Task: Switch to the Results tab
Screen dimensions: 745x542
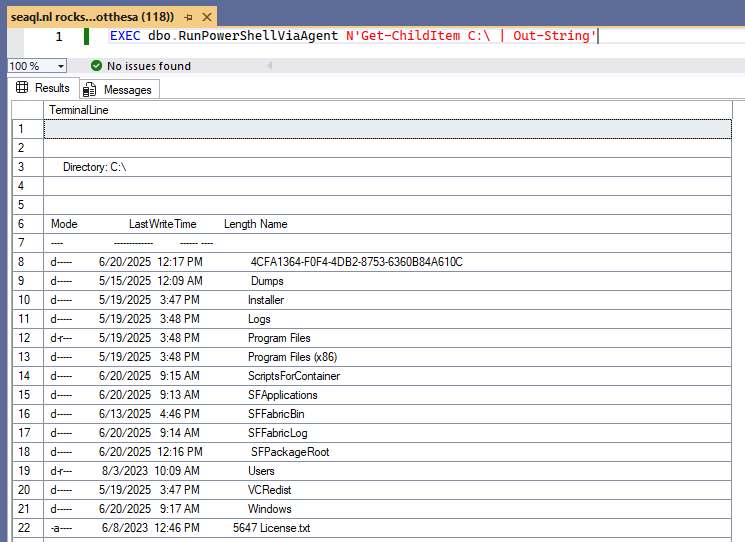Action: click(43, 88)
